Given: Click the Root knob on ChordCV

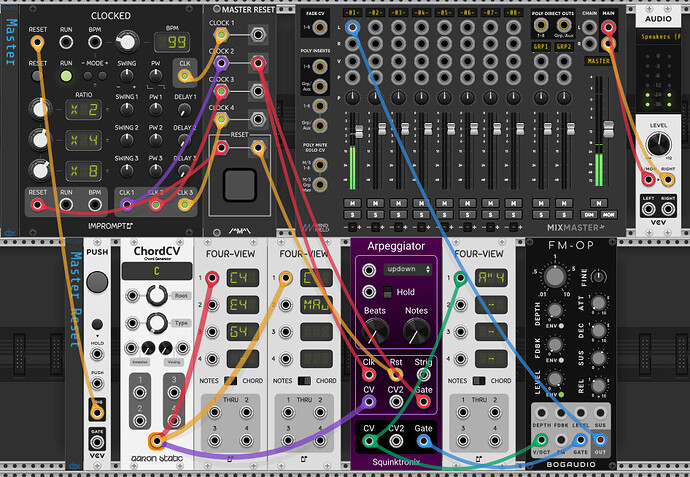Looking at the screenshot, I should point(157,296).
